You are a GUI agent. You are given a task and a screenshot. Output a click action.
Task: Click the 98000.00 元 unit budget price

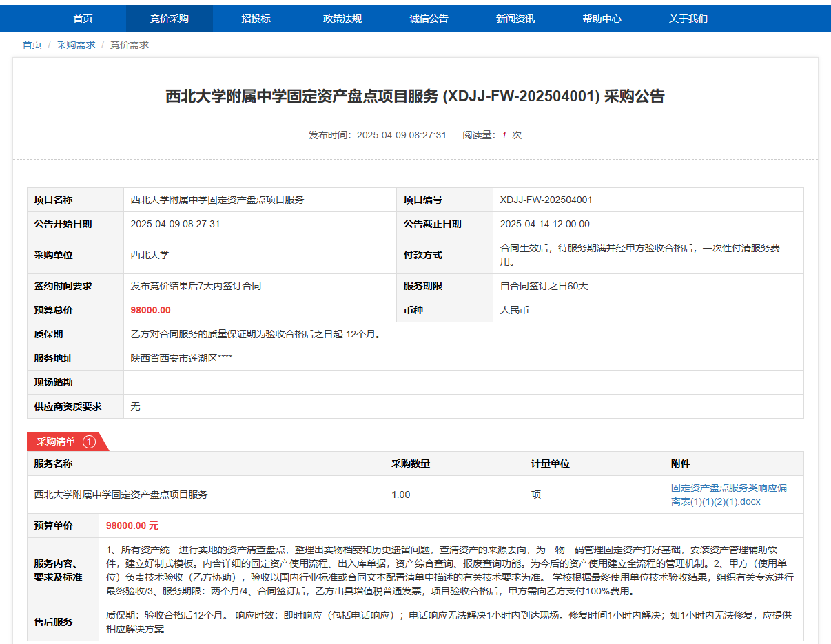point(132,526)
